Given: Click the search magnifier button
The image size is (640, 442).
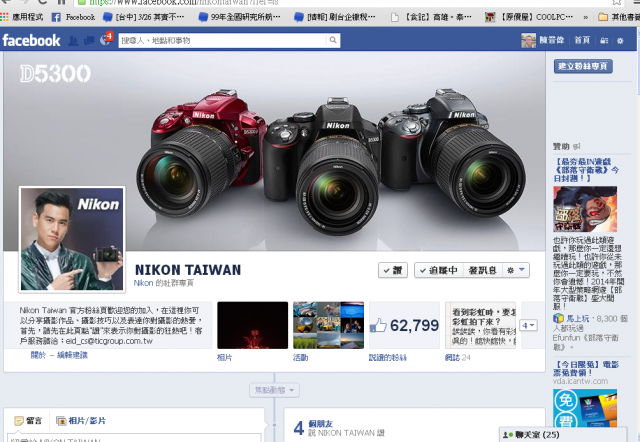Looking at the screenshot, I should coord(333,40).
